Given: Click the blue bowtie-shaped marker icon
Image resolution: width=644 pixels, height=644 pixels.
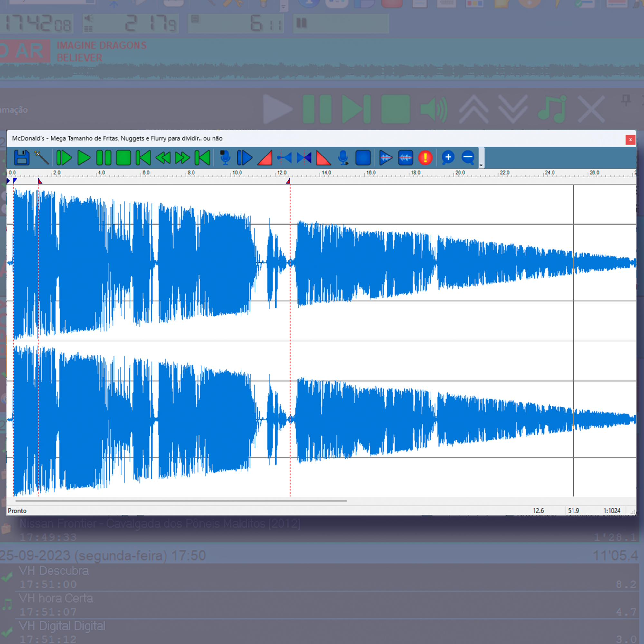Looking at the screenshot, I should (x=304, y=158).
